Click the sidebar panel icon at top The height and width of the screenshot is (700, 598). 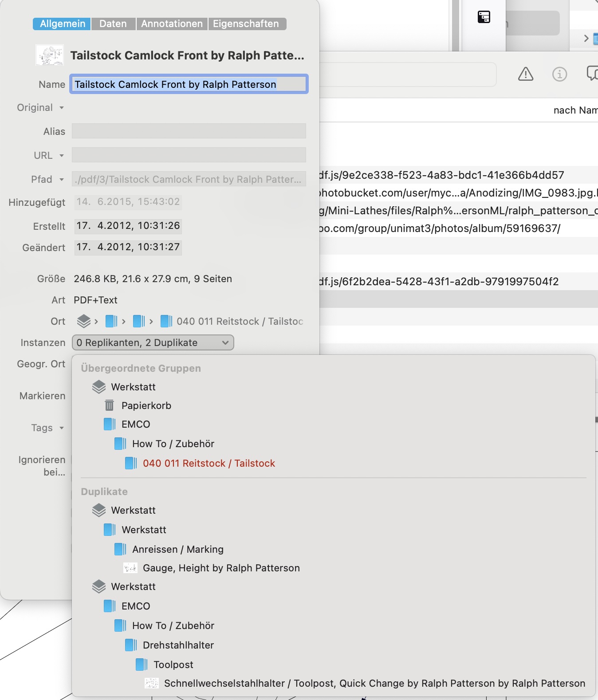pyautogui.click(x=484, y=17)
